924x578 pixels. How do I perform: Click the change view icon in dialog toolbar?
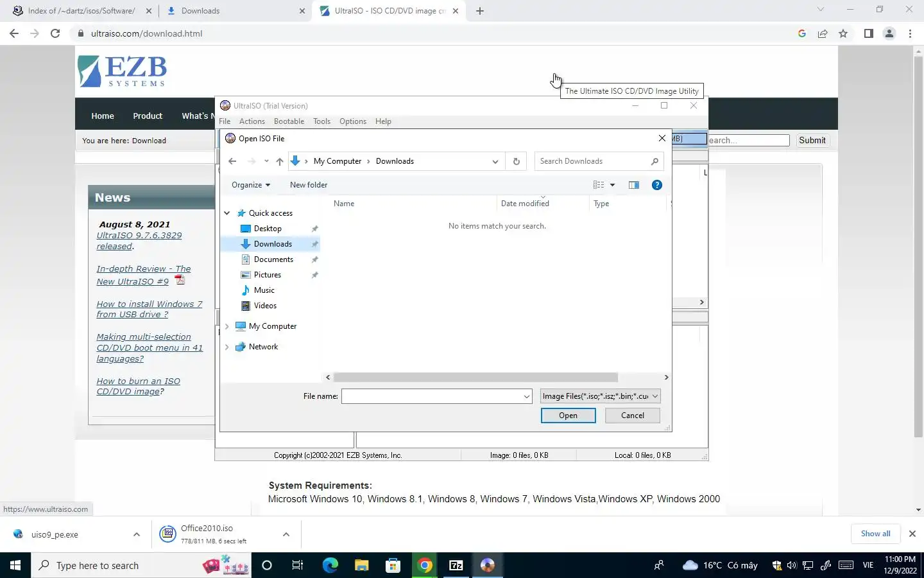click(x=599, y=185)
